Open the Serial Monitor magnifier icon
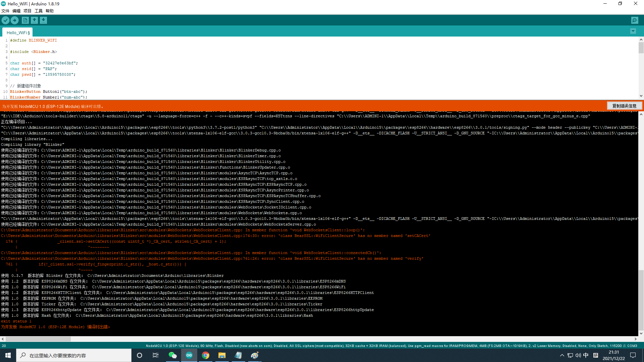 635,20
